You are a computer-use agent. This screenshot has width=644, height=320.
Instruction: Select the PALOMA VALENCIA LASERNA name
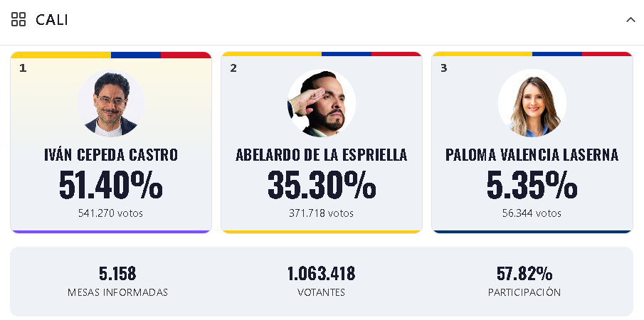(532, 155)
